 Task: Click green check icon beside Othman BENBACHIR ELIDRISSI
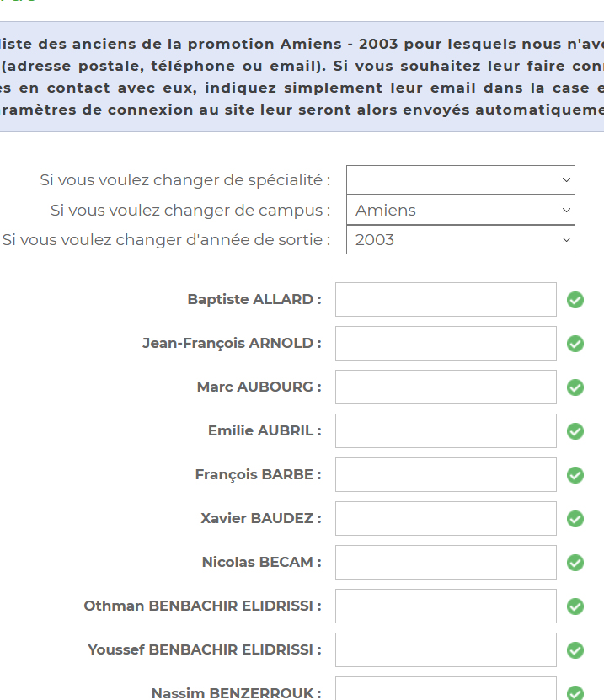click(x=575, y=606)
